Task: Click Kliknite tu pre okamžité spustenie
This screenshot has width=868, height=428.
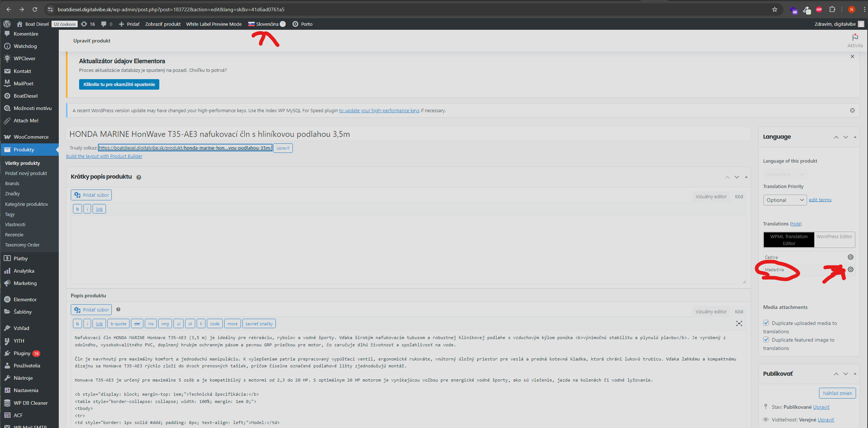Action: coord(119,84)
